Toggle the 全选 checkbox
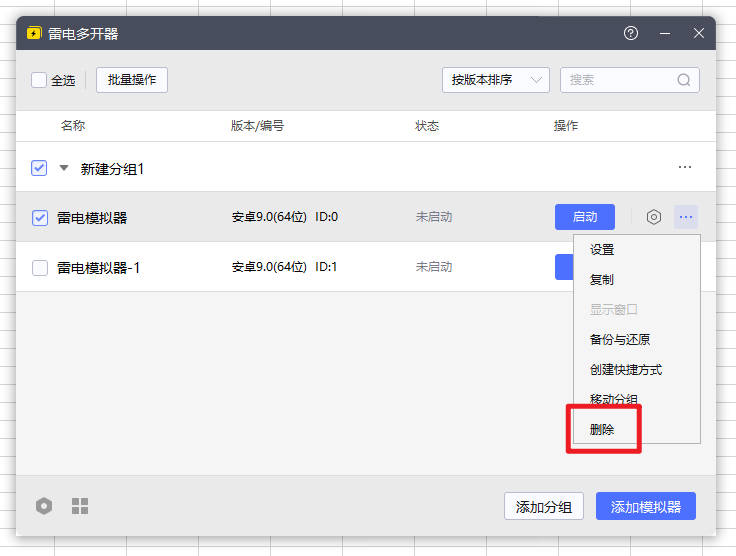Image resolution: width=736 pixels, height=556 pixels. point(39,80)
